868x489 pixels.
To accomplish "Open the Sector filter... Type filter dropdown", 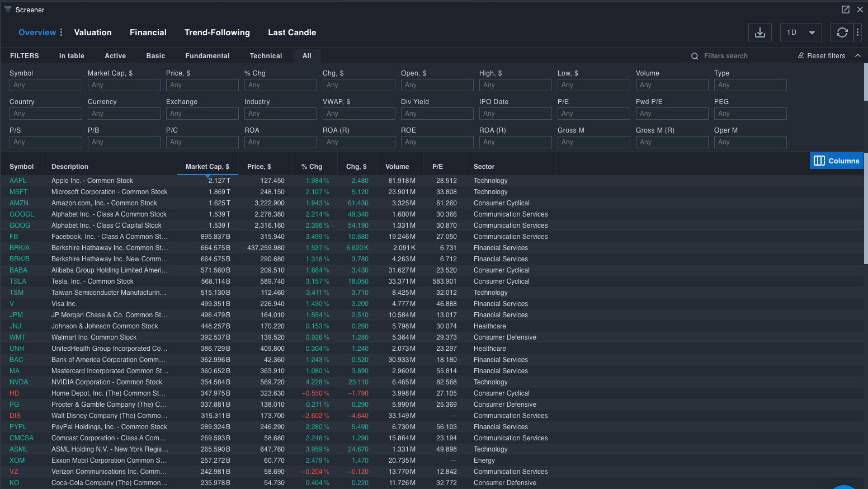I will [x=750, y=85].
